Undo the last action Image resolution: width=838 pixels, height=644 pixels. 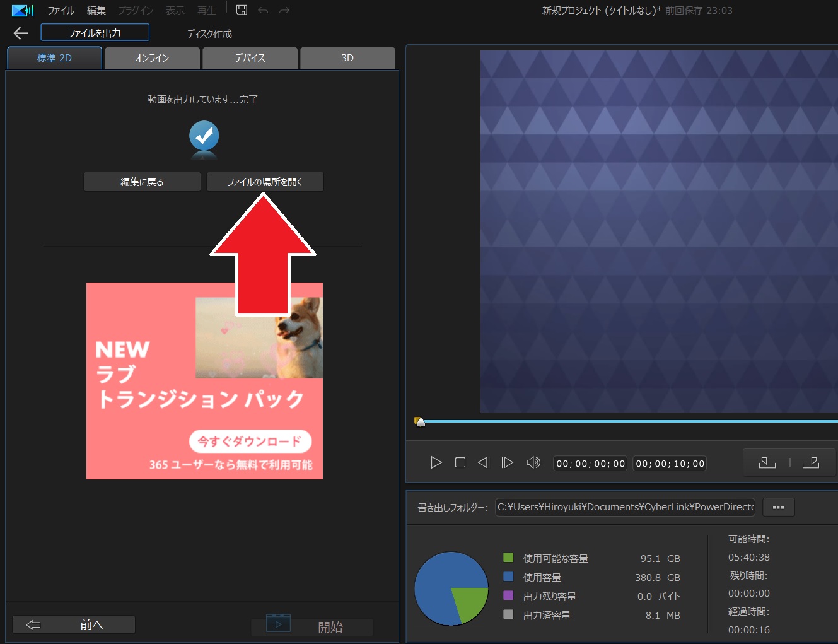[262, 9]
